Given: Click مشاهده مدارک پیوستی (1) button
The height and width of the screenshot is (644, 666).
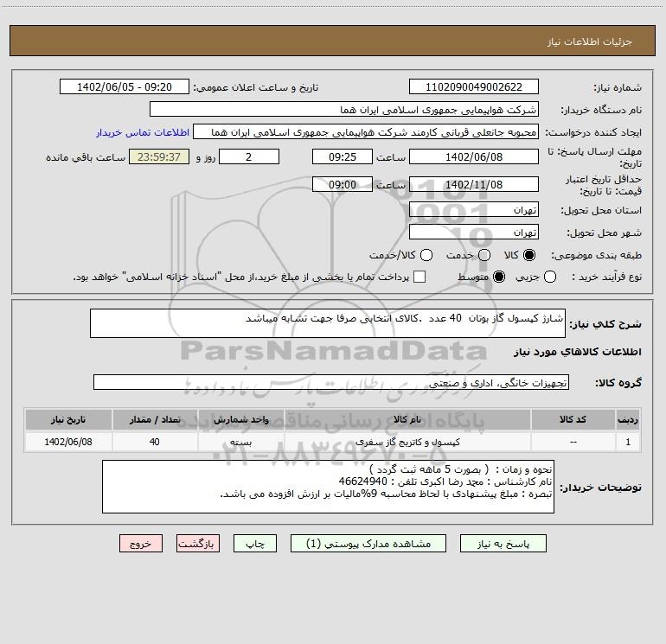Looking at the screenshot, I should (x=368, y=544).
